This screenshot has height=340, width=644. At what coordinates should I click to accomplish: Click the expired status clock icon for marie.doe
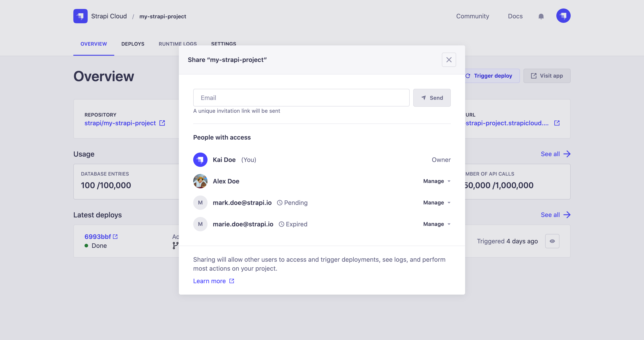click(x=281, y=224)
